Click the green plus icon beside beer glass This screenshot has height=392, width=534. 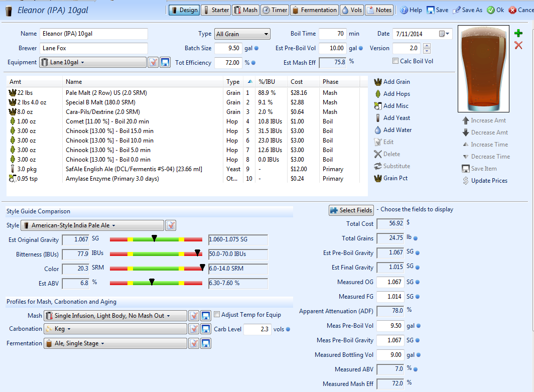[x=518, y=33]
